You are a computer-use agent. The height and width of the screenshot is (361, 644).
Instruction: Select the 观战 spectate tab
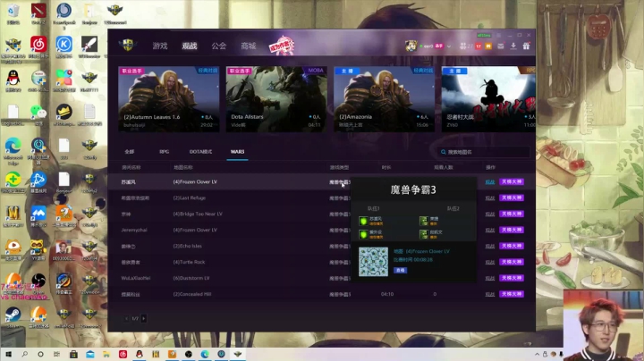click(x=190, y=46)
